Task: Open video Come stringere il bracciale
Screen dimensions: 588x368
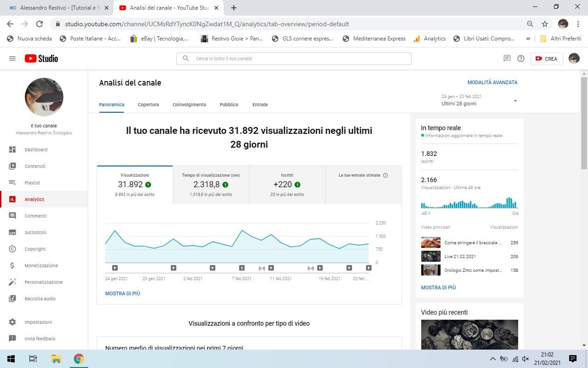Action: (469, 242)
